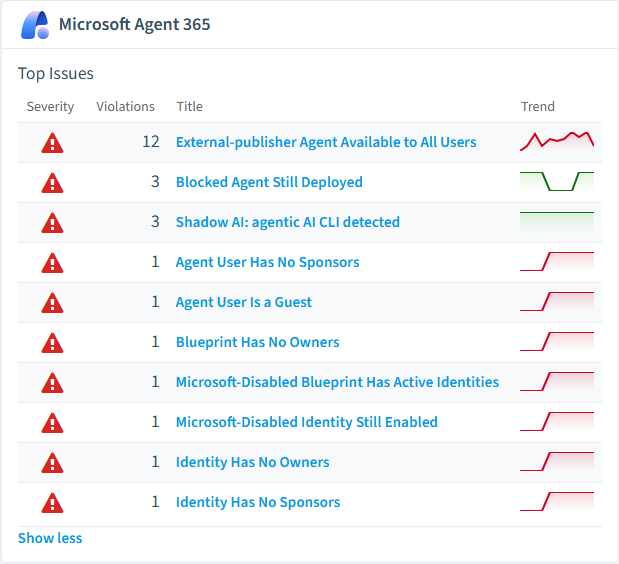The image size is (619, 564).
Task: Open the Agent User Is a Guest issue
Action: point(244,302)
